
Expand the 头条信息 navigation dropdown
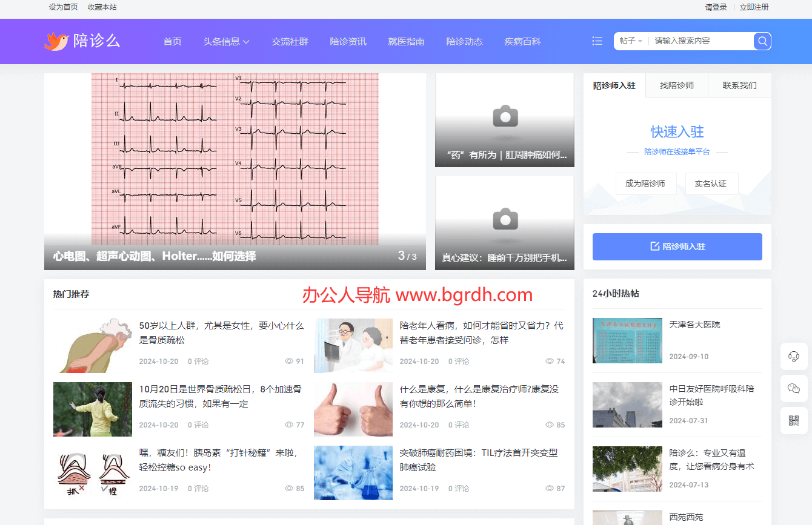[226, 41]
